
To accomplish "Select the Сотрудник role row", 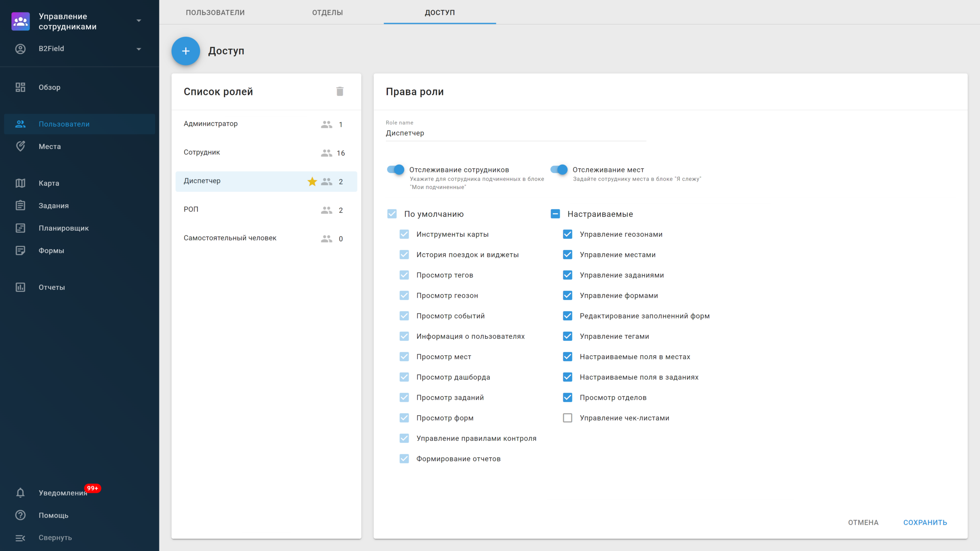I will coord(266,153).
